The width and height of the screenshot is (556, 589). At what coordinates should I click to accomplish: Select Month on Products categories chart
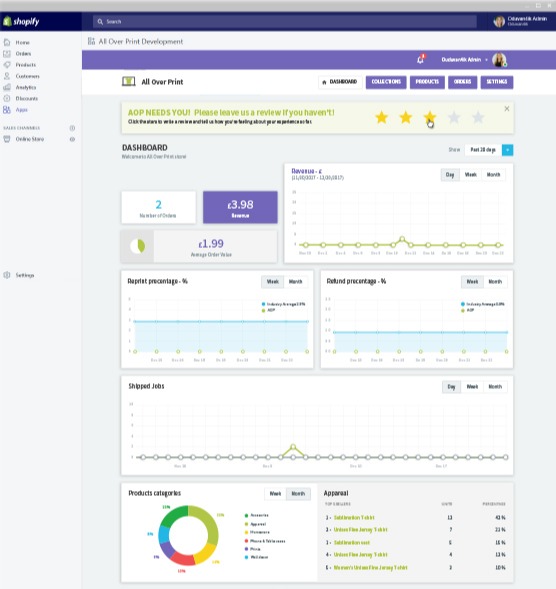click(298, 494)
